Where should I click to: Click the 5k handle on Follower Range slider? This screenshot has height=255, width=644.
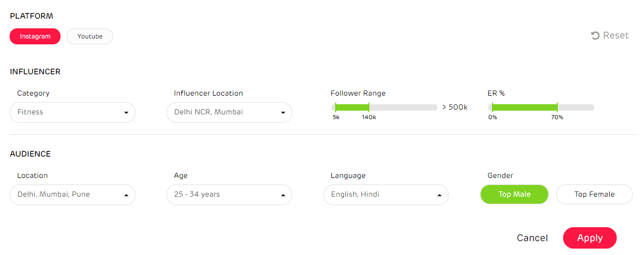pyautogui.click(x=336, y=107)
